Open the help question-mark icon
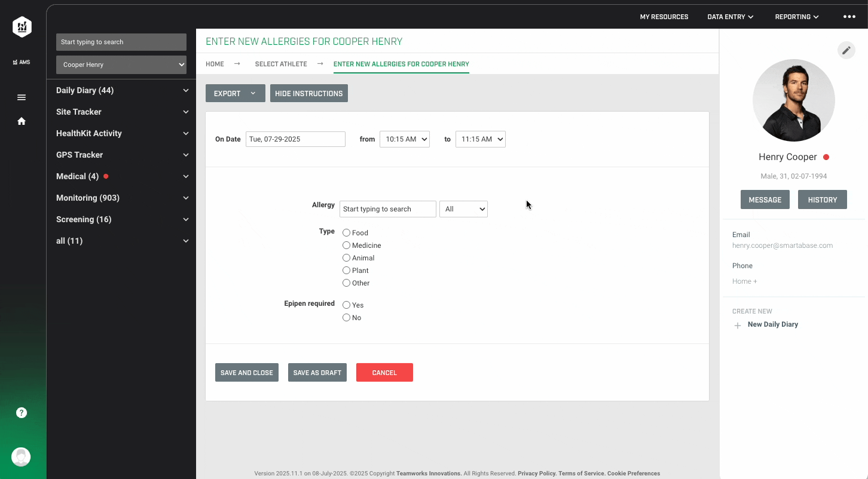The height and width of the screenshot is (479, 868). (22, 412)
